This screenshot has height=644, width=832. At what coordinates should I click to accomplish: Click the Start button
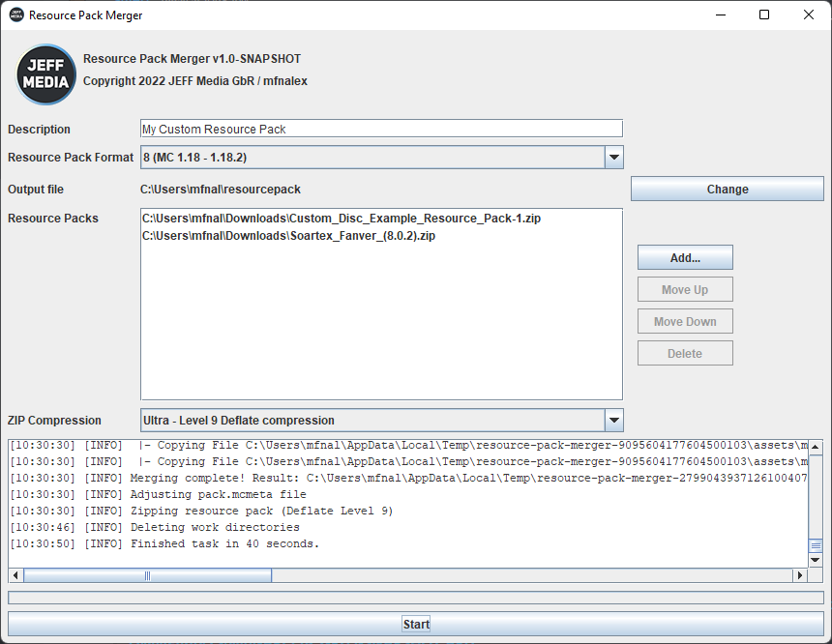[416, 624]
